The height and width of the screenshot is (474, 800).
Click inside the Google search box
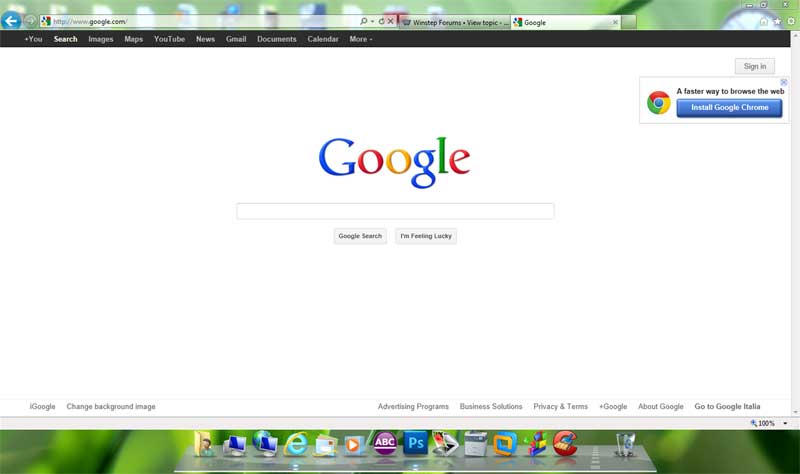(x=395, y=211)
